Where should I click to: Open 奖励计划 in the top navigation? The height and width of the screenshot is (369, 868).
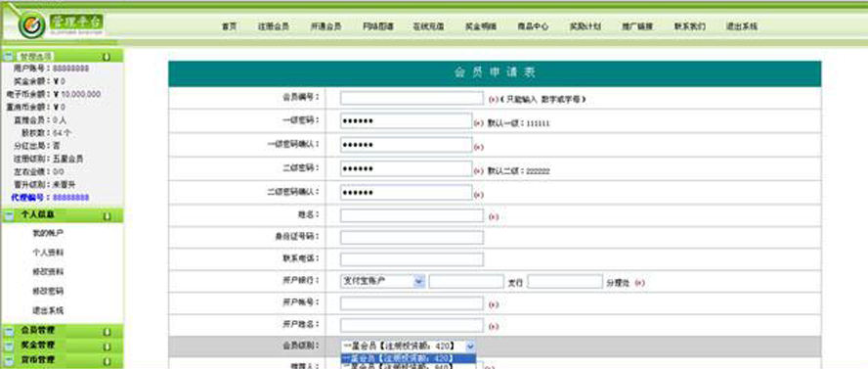(x=586, y=26)
